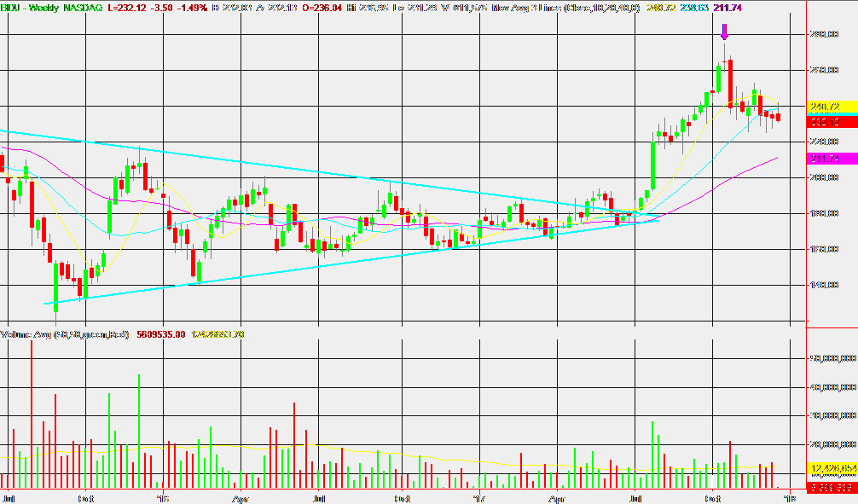Viewport: 858px width, 504px height.
Task: Click the 200.00 price axis label
Action: 825,178
